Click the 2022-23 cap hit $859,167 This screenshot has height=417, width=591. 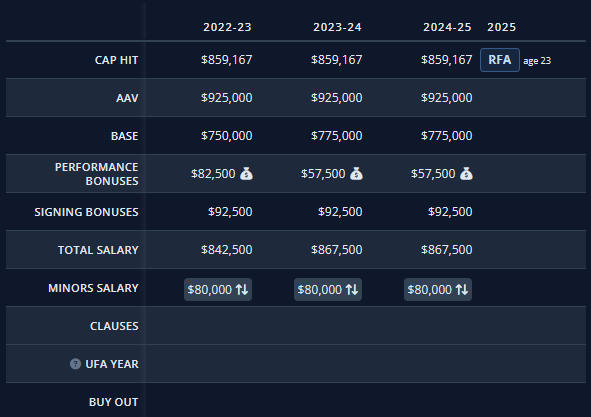point(227,60)
